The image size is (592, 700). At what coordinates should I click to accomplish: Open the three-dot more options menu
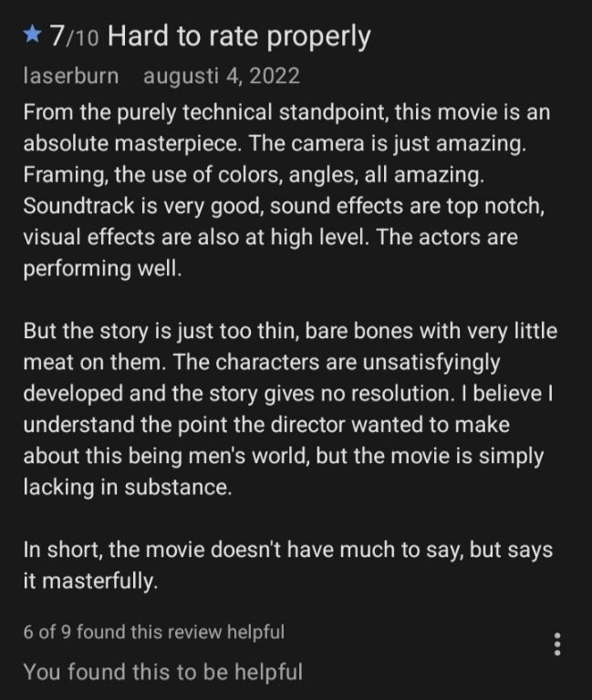pyautogui.click(x=558, y=643)
